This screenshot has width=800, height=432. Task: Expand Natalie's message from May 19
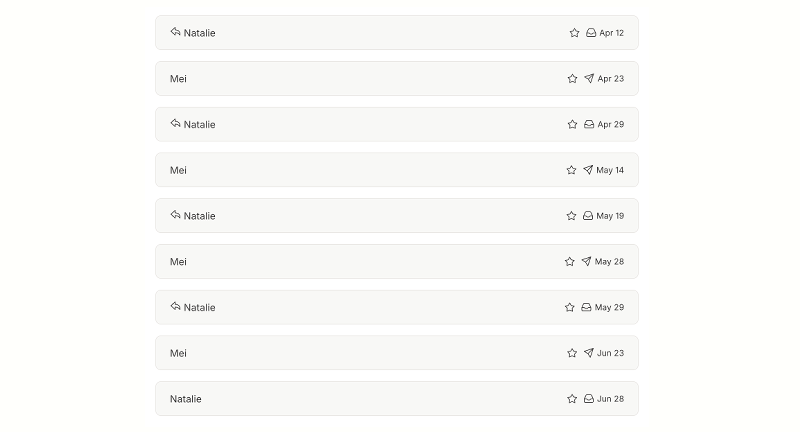point(397,216)
